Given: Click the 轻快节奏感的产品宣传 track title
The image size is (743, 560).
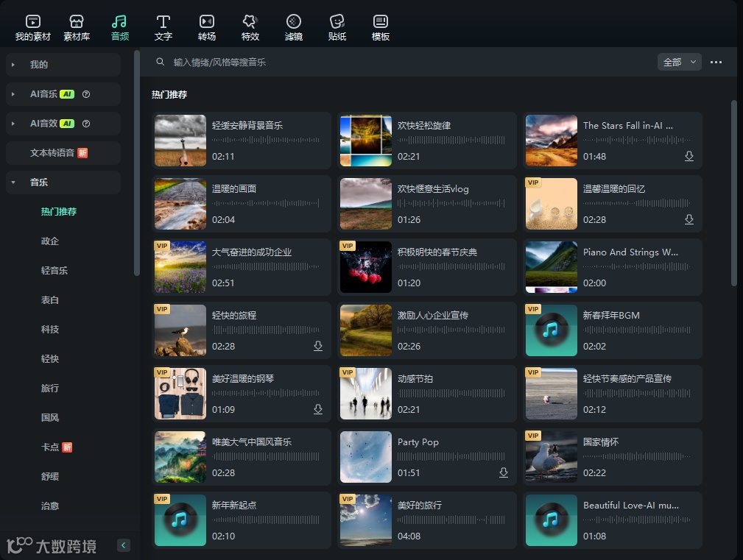Looking at the screenshot, I should click(x=627, y=379).
